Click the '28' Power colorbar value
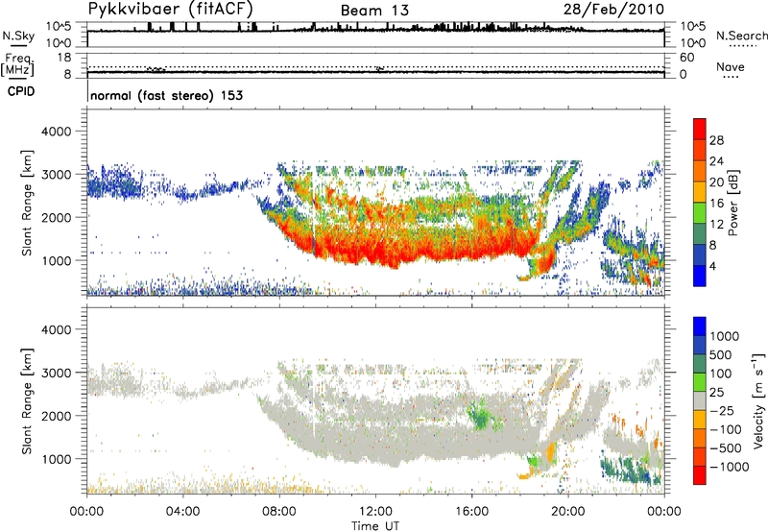The height and width of the screenshot is (532, 768). pos(716,140)
